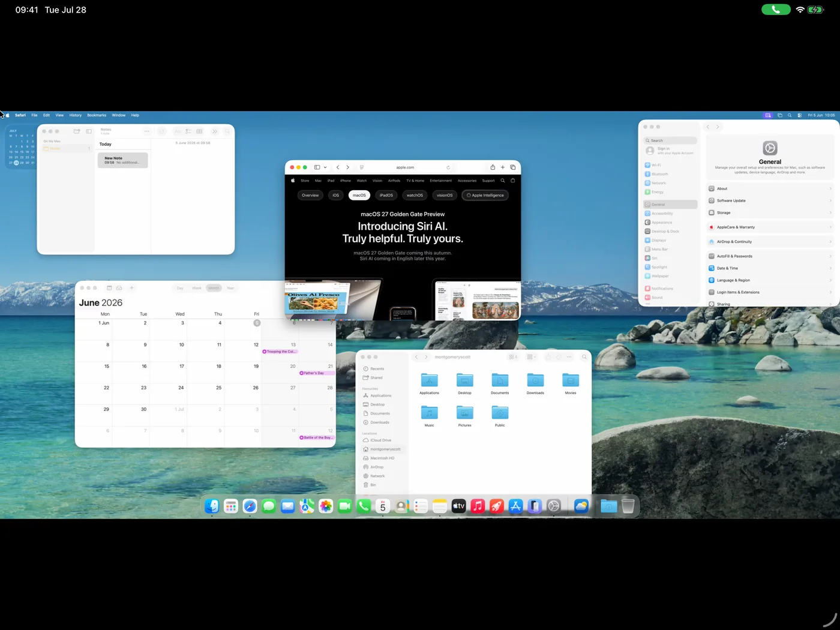
Task: Search in Finder window toolbar
Action: 584,357
